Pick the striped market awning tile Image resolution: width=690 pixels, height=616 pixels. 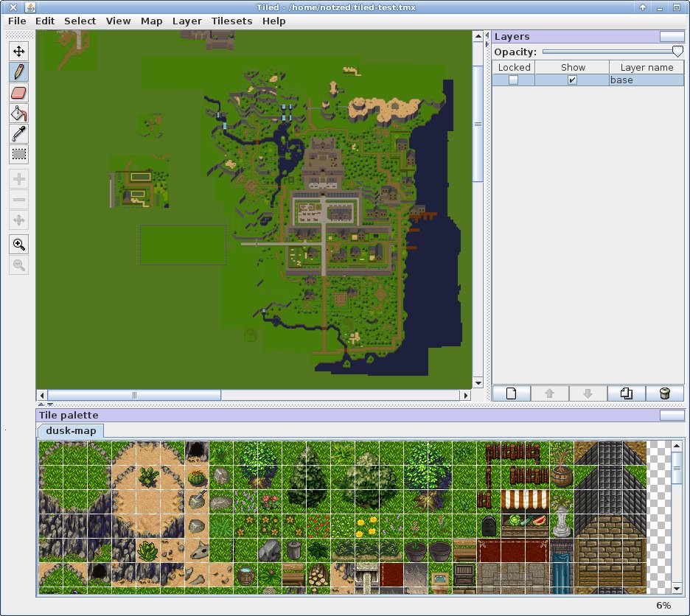coord(526,502)
